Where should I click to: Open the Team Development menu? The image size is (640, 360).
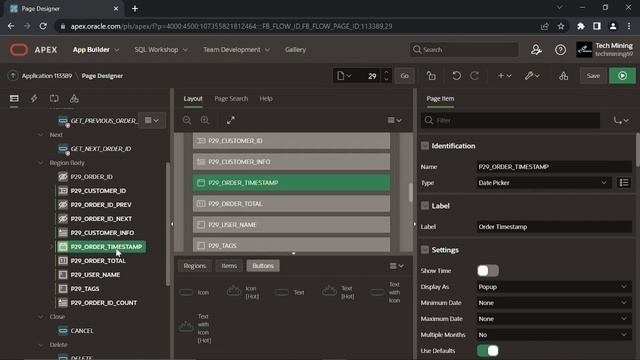236,50
